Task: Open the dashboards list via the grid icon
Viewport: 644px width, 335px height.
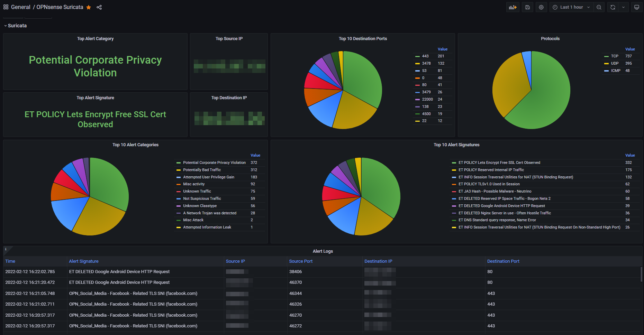Action: 6,7
